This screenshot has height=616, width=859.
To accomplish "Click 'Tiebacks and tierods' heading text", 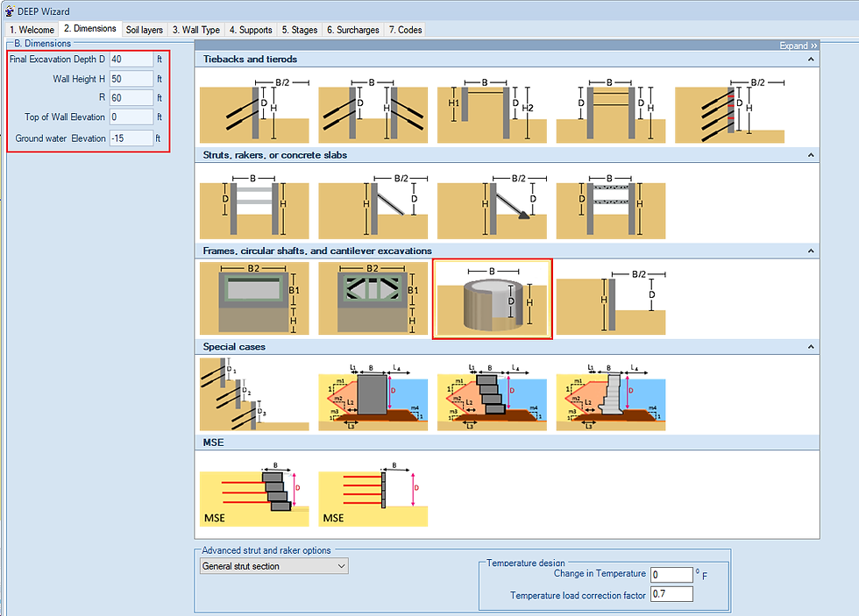I will coord(250,59).
